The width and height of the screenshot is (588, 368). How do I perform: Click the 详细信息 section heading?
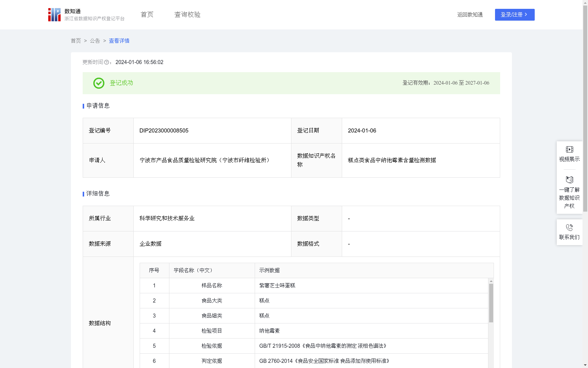98,194
